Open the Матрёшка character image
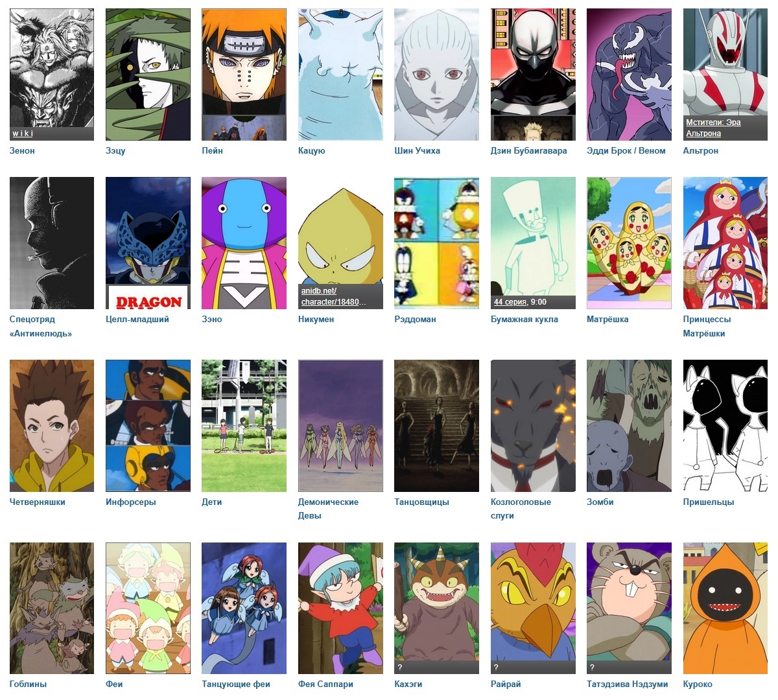The width and height of the screenshot is (778, 700). point(629,243)
